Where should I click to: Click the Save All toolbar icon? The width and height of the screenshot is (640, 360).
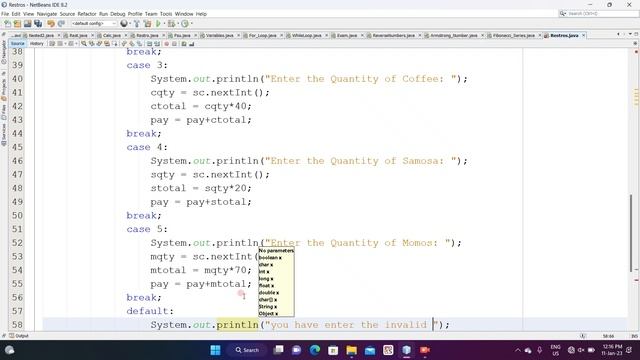click(x=38, y=24)
